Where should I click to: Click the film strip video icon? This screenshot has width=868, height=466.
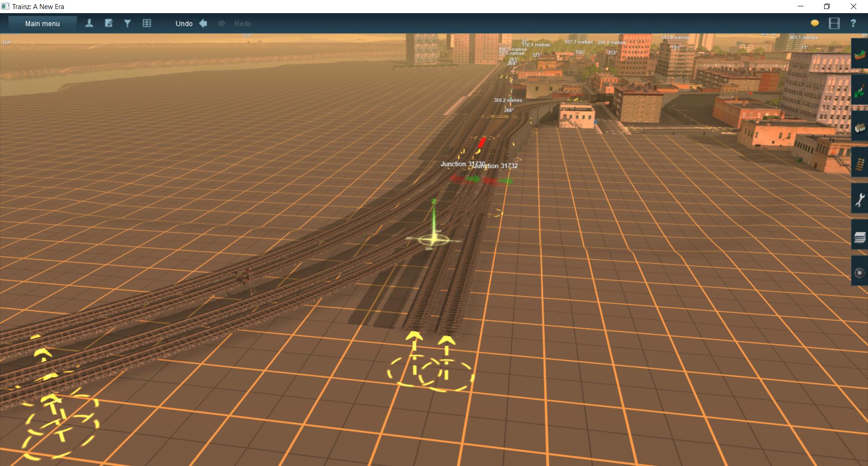pos(834,24)
